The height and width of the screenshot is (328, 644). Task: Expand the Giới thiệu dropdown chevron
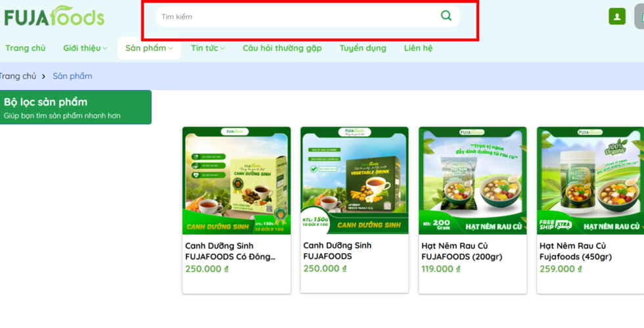[105, 49]
